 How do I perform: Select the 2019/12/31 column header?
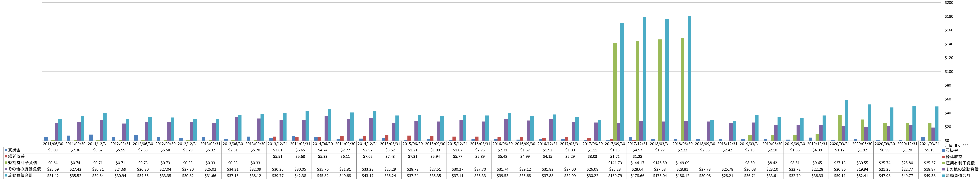[x=818, y=144]
